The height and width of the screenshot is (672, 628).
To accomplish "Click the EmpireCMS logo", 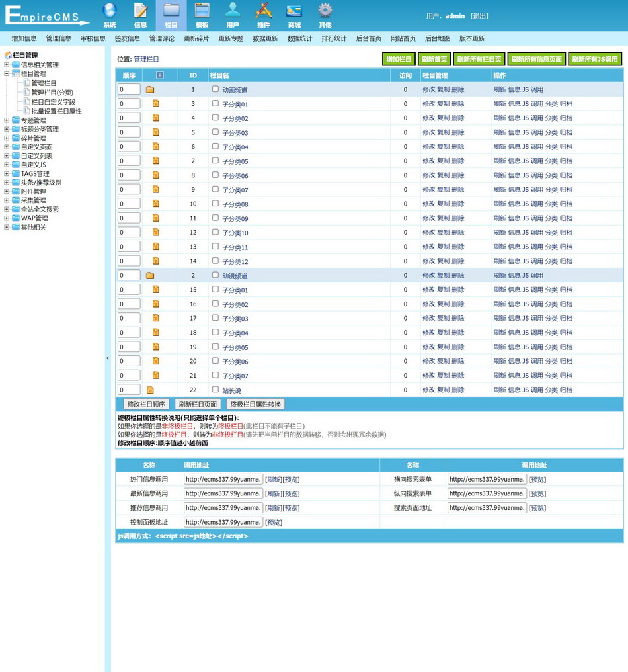I will point(46,15).
